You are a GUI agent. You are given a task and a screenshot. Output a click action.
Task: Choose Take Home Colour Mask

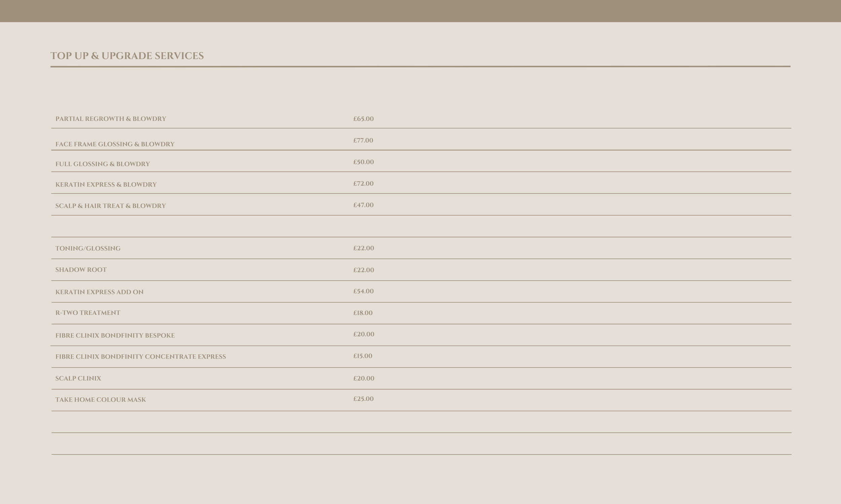pyautogui.click(x=101, y=400)
